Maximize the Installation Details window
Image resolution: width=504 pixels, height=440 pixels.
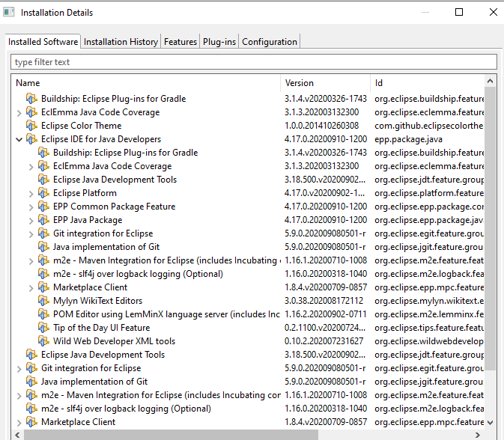point(459,12)
